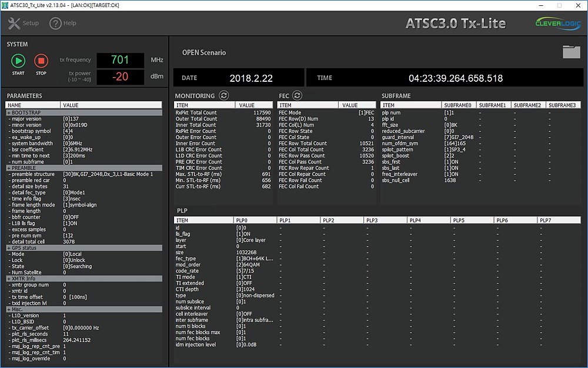Select the pkt_rls_millisecs row

click(83, 340)
